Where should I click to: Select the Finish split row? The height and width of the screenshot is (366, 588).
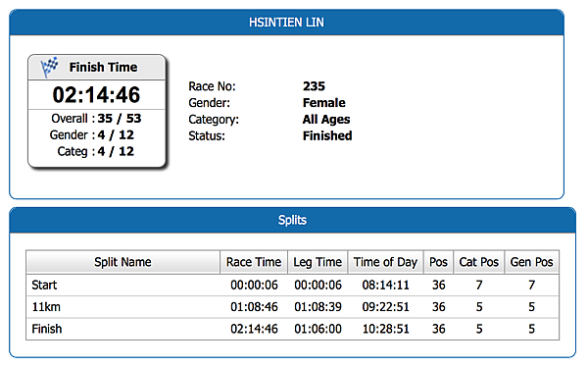292,329
